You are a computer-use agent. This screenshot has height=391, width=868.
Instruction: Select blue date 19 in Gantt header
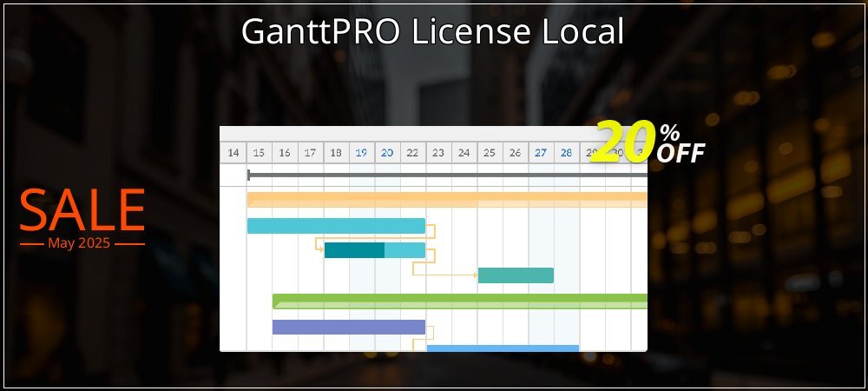(x=361, y=153)
